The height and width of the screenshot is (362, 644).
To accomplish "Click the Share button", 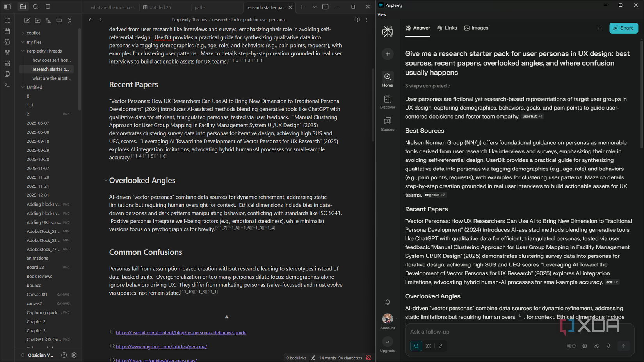I will (x=623, y=28).
